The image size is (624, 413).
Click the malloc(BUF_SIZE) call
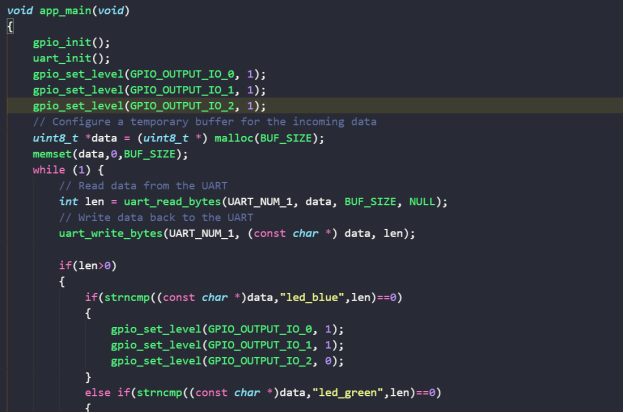(x=269, y=138)
